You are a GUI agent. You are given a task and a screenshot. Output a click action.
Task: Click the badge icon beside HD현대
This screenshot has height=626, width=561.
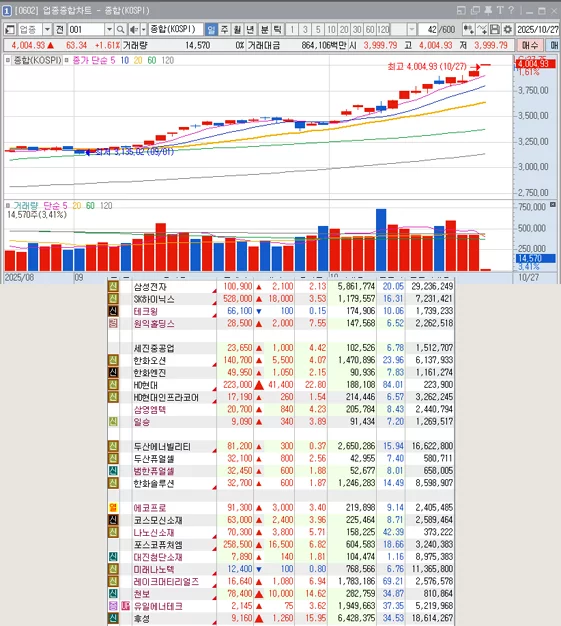click(113, 385)
